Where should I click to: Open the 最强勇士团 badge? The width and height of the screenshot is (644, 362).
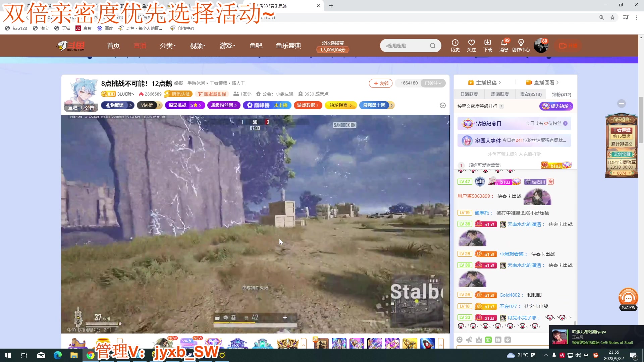tap(377, 105)
